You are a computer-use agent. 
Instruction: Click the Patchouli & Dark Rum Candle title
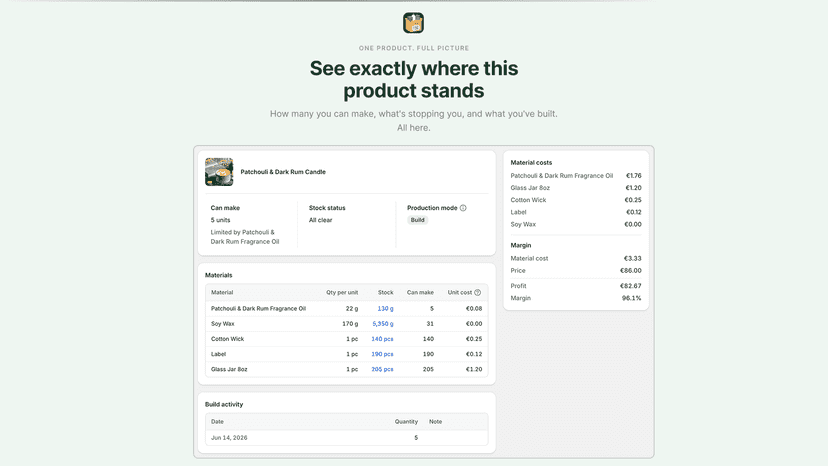tap(283, 172)
